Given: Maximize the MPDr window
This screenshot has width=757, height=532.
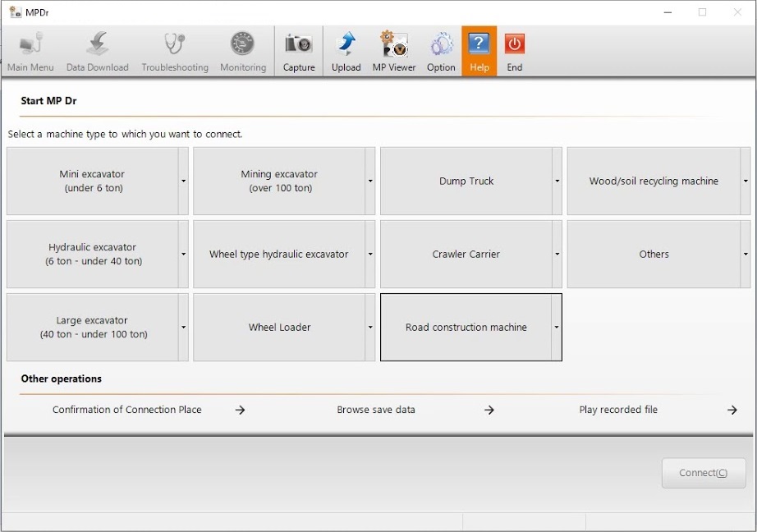Looking at the screenshot, I should [703, 12].
